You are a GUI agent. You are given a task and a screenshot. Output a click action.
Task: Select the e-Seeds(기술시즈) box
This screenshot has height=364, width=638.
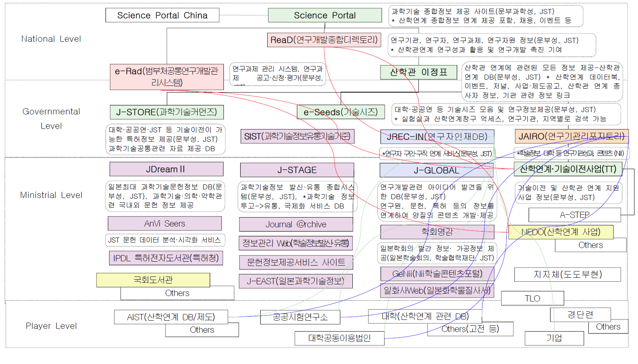click(341, 112)
